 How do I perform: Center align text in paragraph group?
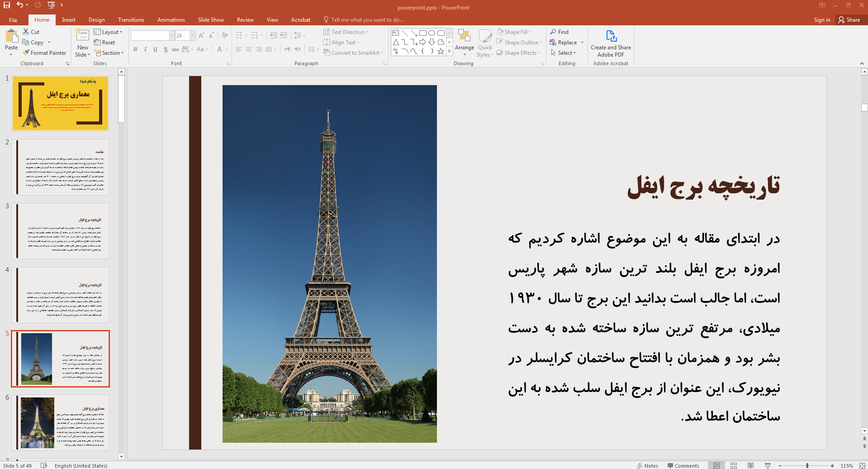tap(249, 49)
